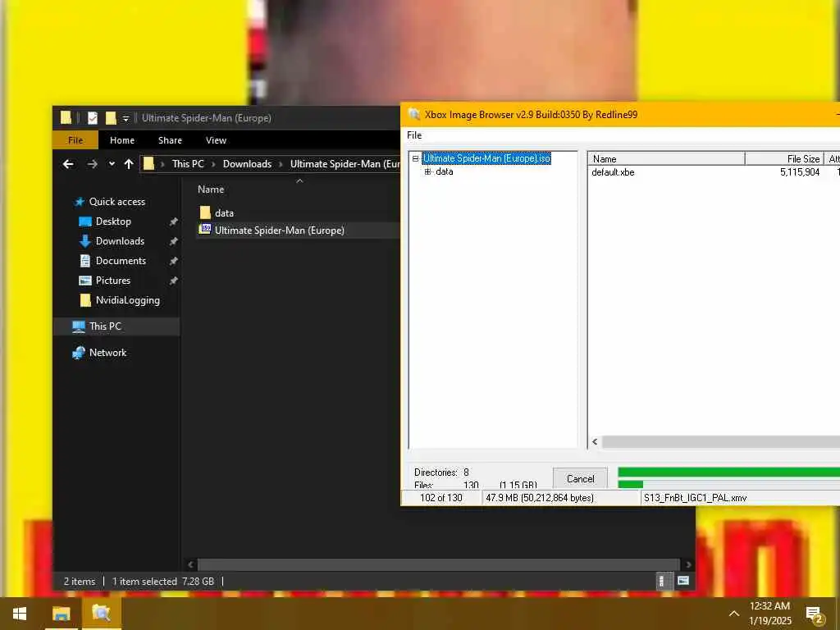The width and height of the screenshot is (840, 630).
Task: Click the Properties quick access toolbar icon
Action: pyautogui.click(x=93, y=118)
